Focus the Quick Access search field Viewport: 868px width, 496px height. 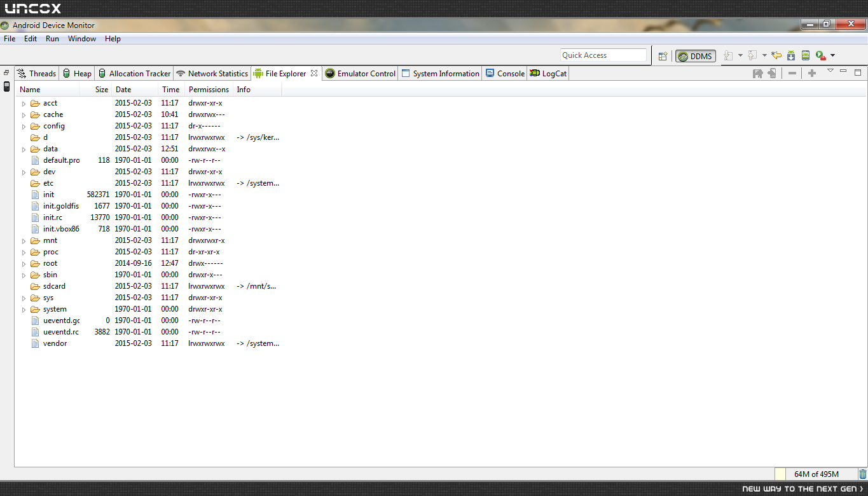[x=603, y=55]
